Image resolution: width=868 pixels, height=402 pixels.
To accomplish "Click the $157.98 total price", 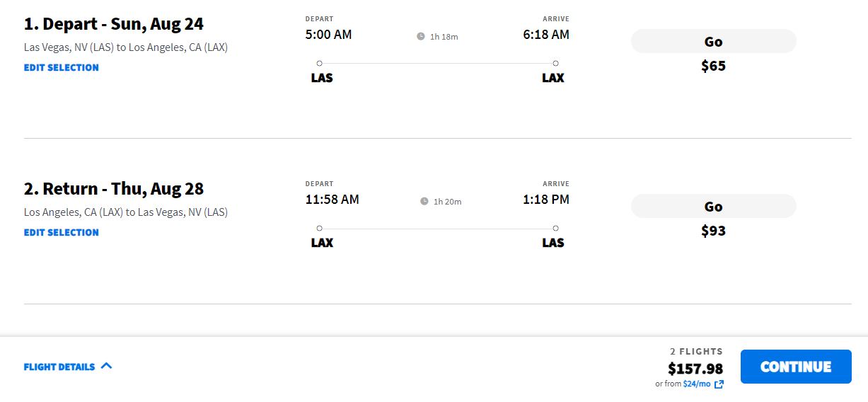I will [695, 368].
